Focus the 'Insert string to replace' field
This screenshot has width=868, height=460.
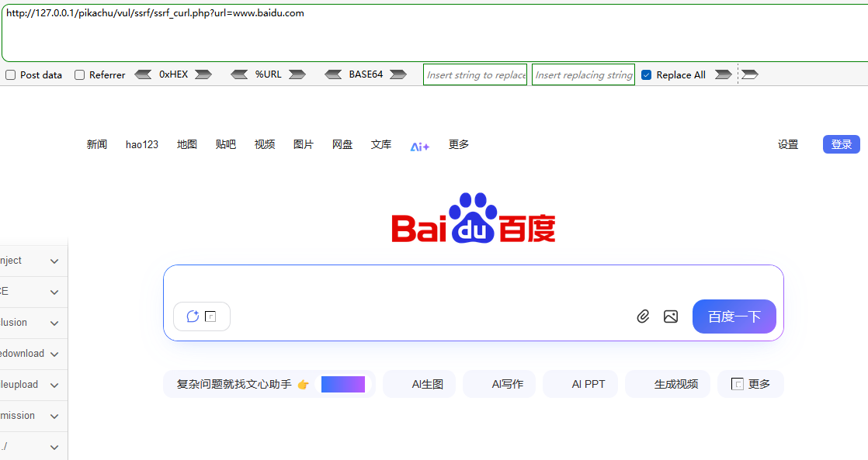coord(475,74)
